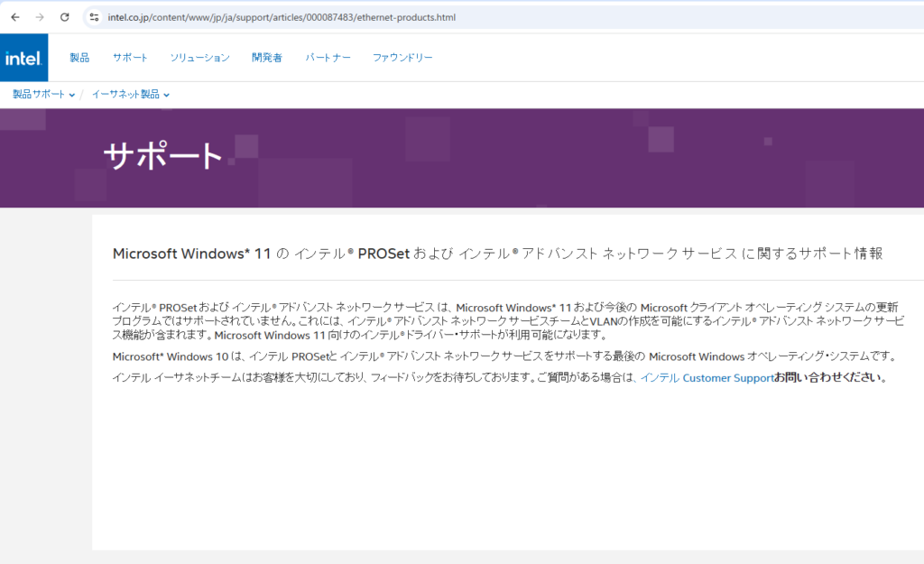This screenshot has width=924, height=564.
Task: Open site information icon in address bar
Action: pyautogui.click(x=94, y=17)
